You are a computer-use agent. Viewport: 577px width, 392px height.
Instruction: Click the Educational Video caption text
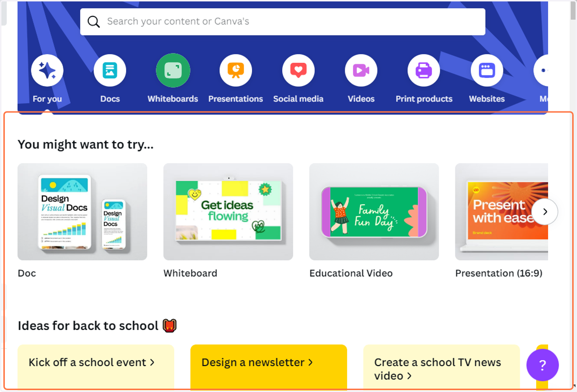(351, 273)
